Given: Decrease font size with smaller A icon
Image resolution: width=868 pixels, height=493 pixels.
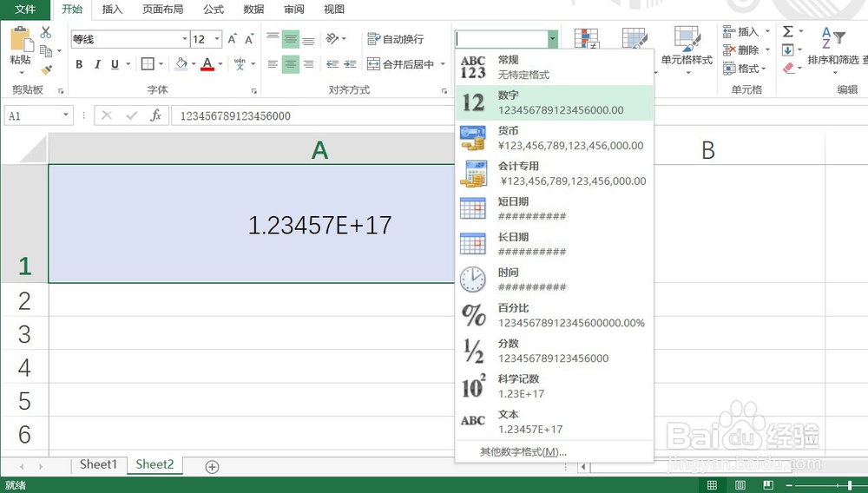Looking at the screenshot, I should coord(249,39).
